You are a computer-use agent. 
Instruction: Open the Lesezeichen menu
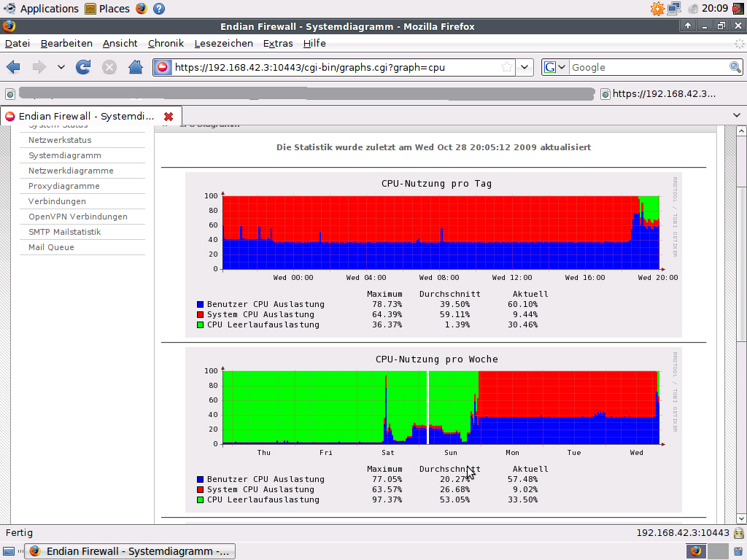coord(223,43)
